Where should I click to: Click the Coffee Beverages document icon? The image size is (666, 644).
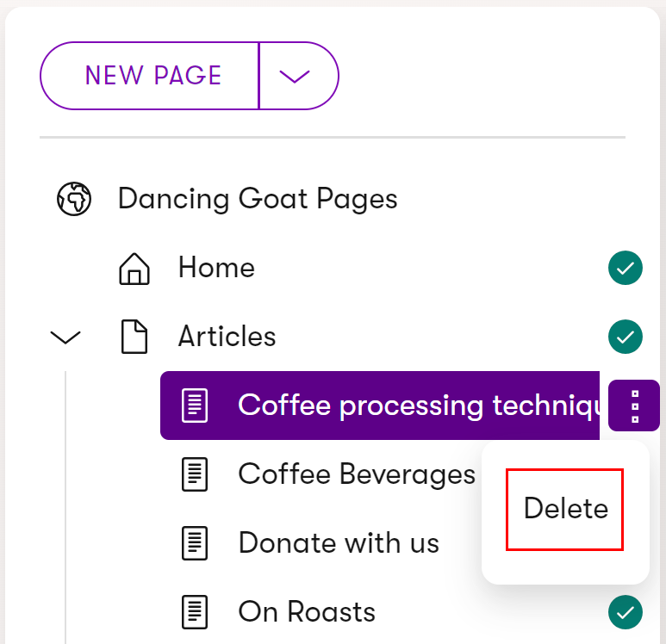195,474
